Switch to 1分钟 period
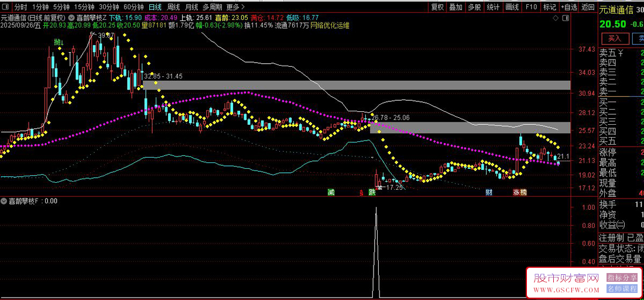The height and width of the screenshot is (300, 644). (x=40, y=7)
